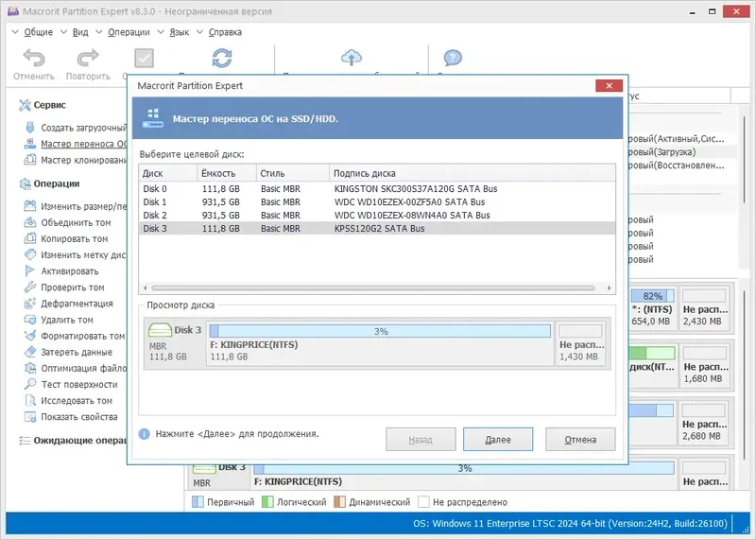Sort by Подпись диска column header
Screen dimensions: 756x540
coord(472,173)
